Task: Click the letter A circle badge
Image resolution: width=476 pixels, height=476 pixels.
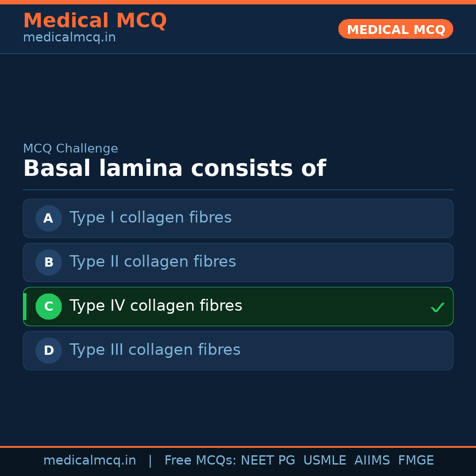Action: (x=48, y=218)
